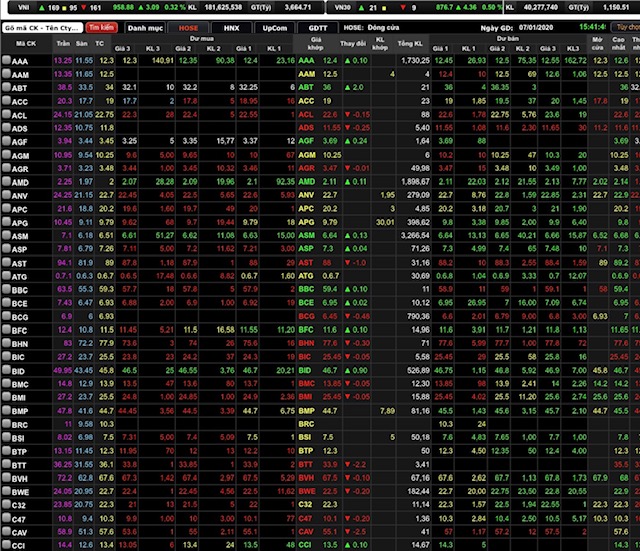Select the AGR checkbox icon
This screenshot has height=551, width=640.
pos(6,168)
